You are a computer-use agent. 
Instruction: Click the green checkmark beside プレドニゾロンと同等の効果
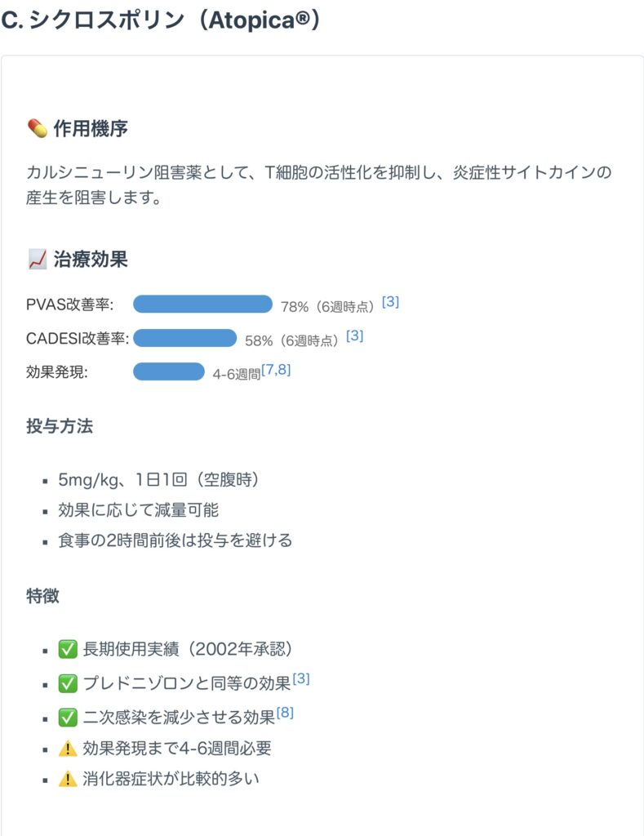[68, 683]
